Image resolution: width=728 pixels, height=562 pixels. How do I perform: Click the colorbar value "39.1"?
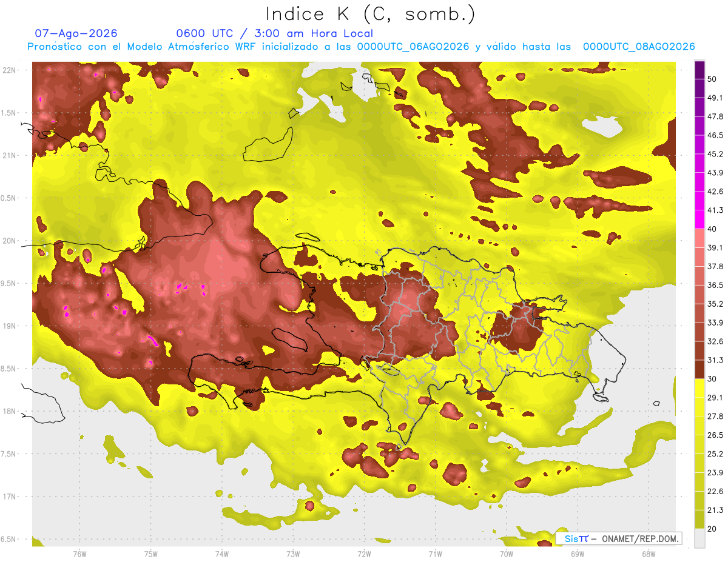715,248
